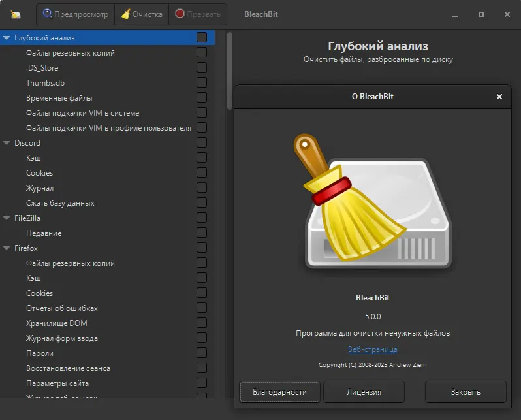This screenshot has width=521, height=420.
Task: Enable the Глубокий анализ checkbox
Action: coord(202,38)
